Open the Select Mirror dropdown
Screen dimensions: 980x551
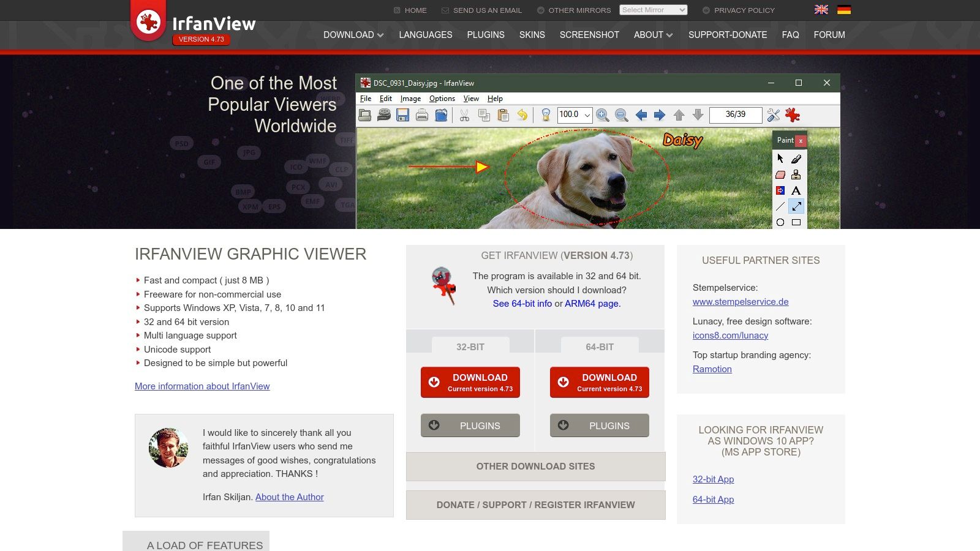coord(653,10)
